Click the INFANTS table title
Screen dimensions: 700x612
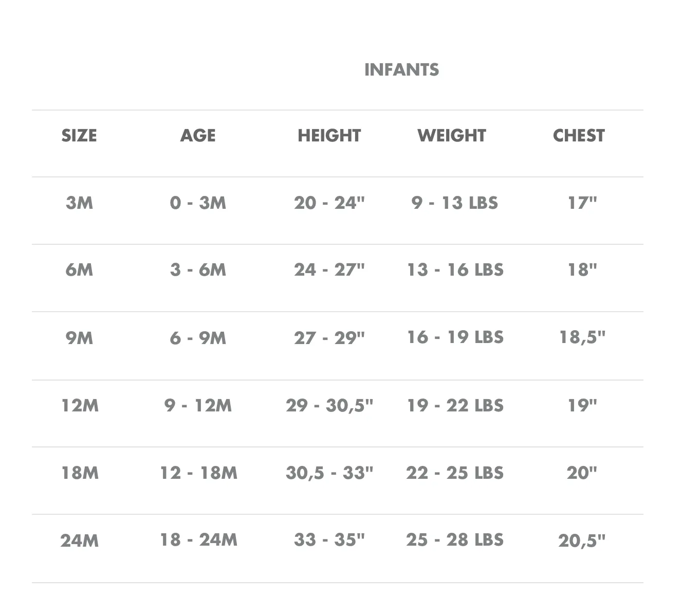click(401, 69)
